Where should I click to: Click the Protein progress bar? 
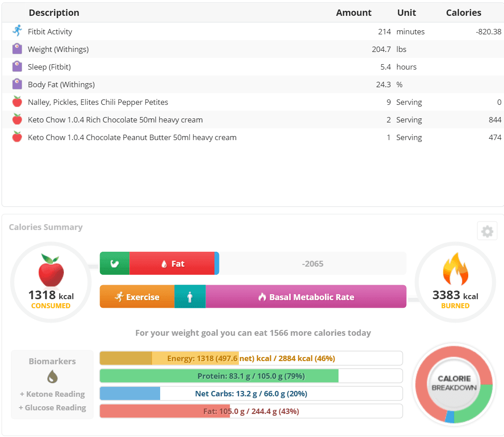click(x=251, y=376)
